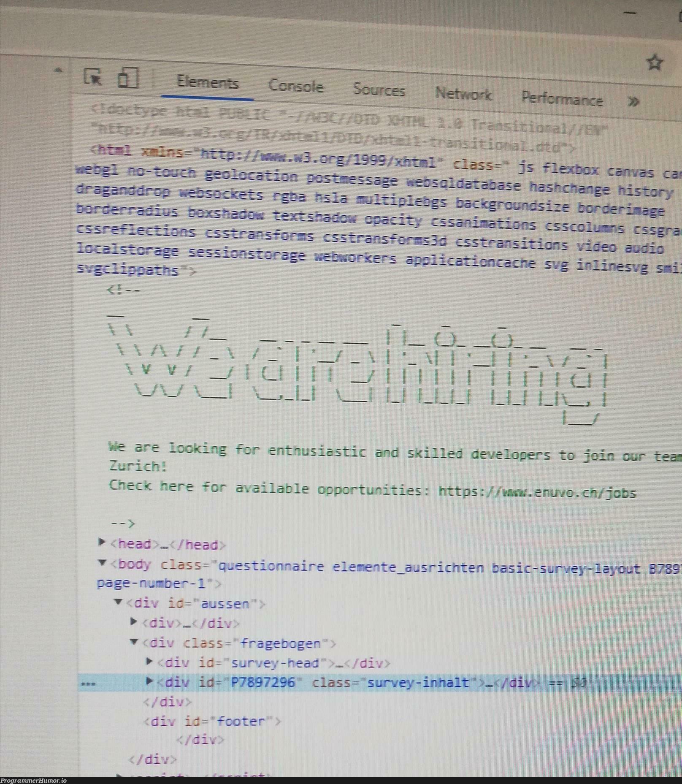Expand the div id="P7897296" node
The image size is (682, 784).
(149, 681)
